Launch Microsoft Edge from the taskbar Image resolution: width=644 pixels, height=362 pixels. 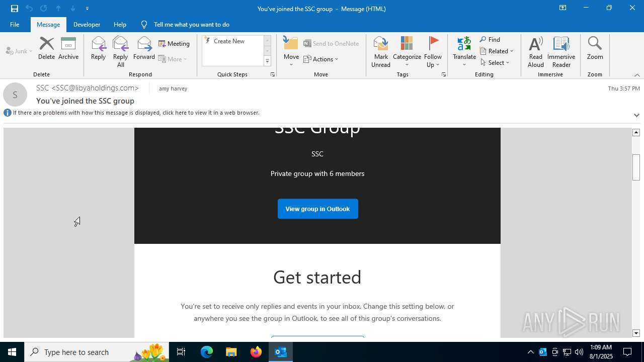[207, 352]
